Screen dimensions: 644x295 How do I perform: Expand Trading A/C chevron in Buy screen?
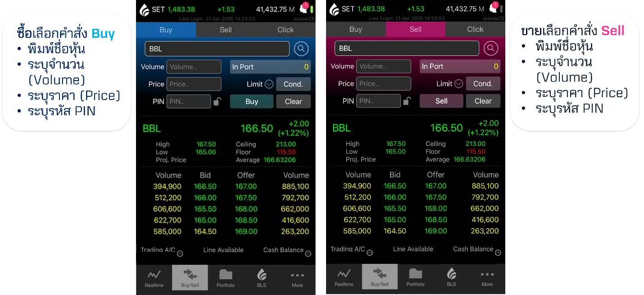click(180, 254)
